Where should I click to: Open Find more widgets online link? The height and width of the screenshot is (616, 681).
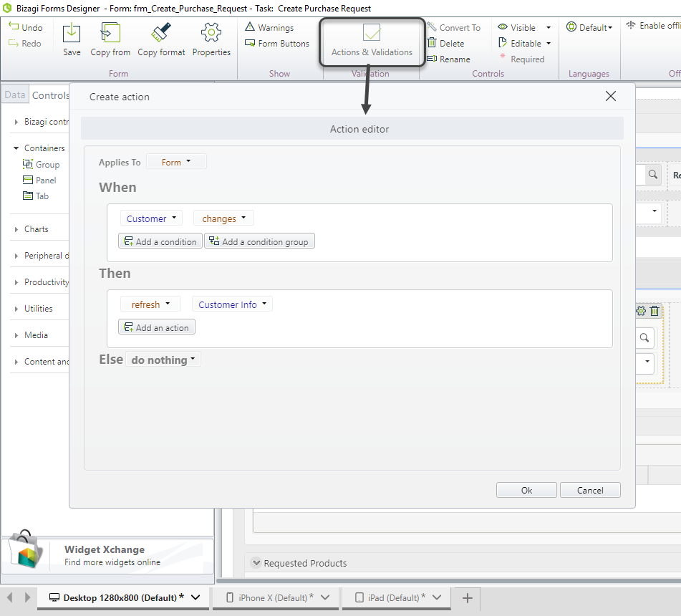pos(112,562)
